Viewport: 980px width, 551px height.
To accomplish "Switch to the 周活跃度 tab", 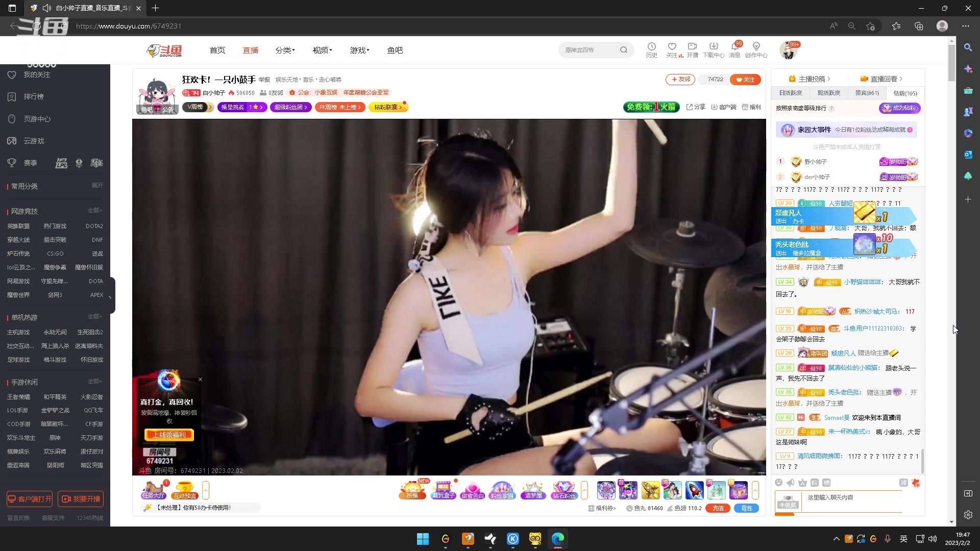I will click(x=828, y=93).
